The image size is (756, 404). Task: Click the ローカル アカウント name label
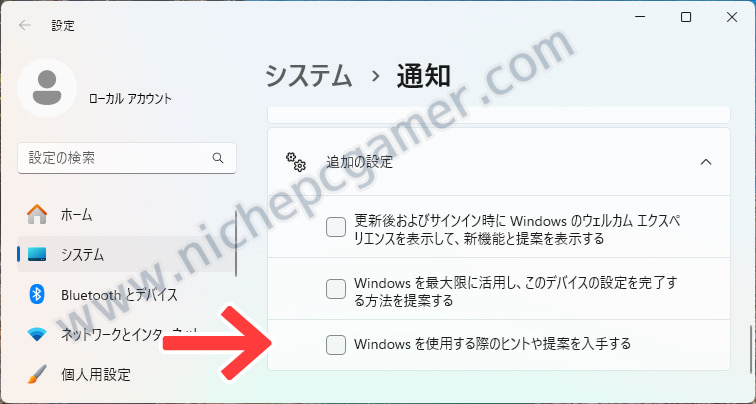[x=130, y=99]
